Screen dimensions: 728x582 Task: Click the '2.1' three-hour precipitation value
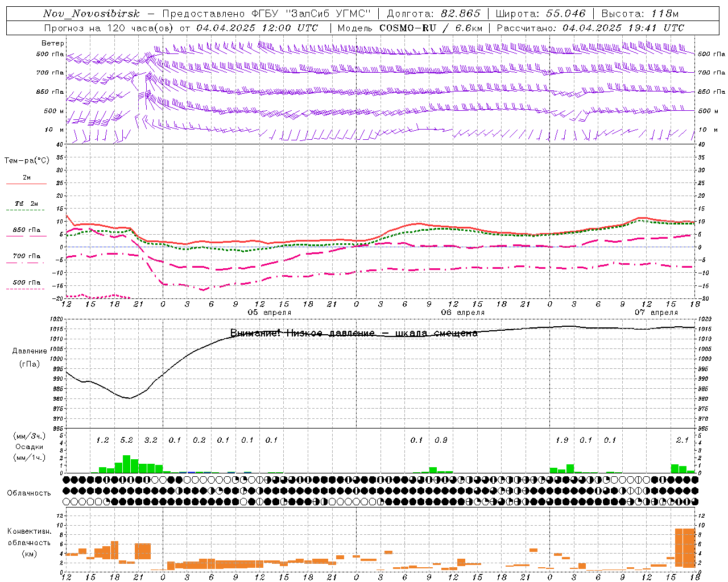pyautogui.click(x=682, y=440)
